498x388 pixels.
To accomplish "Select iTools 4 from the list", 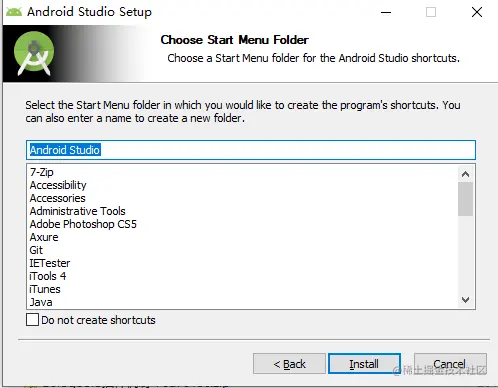I will pos(48,276).
